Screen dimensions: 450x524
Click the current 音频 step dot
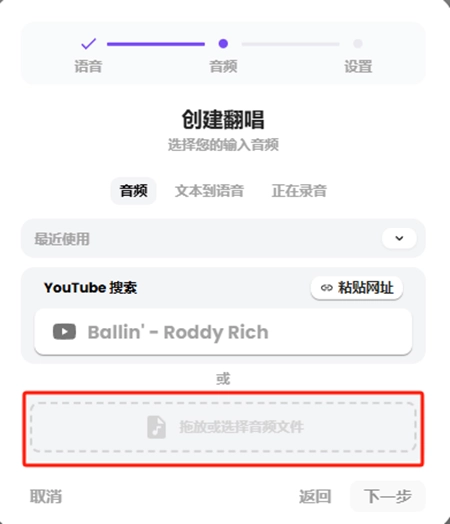pos(223,43)
